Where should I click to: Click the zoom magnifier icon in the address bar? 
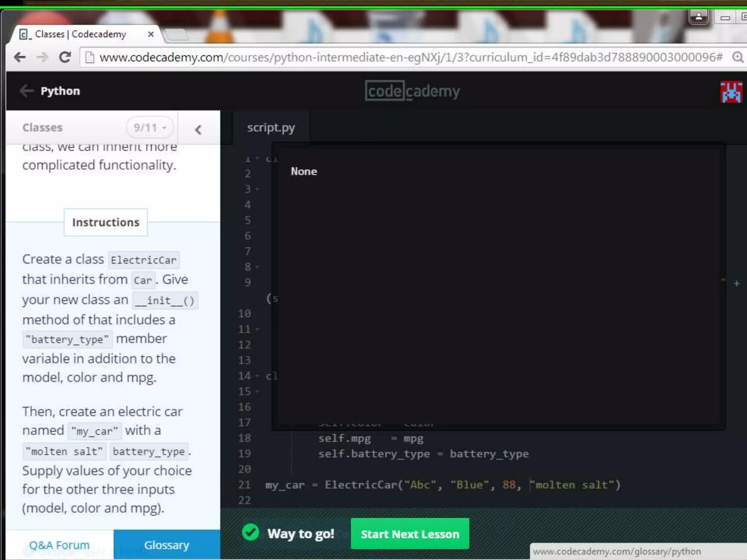point(738,57)
